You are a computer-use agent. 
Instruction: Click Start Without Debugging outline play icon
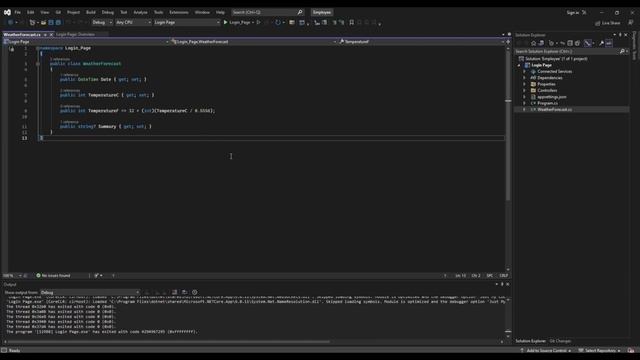pos(258,22)
